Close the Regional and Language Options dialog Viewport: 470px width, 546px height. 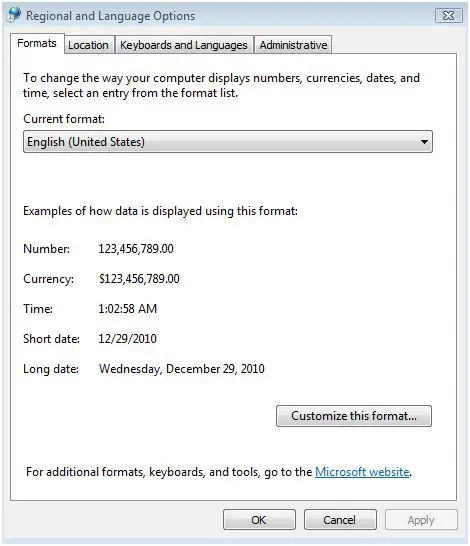(x=449, y=16)
